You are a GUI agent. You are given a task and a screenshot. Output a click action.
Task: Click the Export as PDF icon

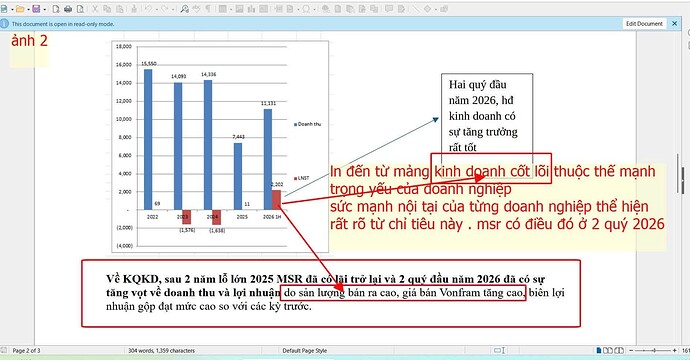(x=56, y=9)
